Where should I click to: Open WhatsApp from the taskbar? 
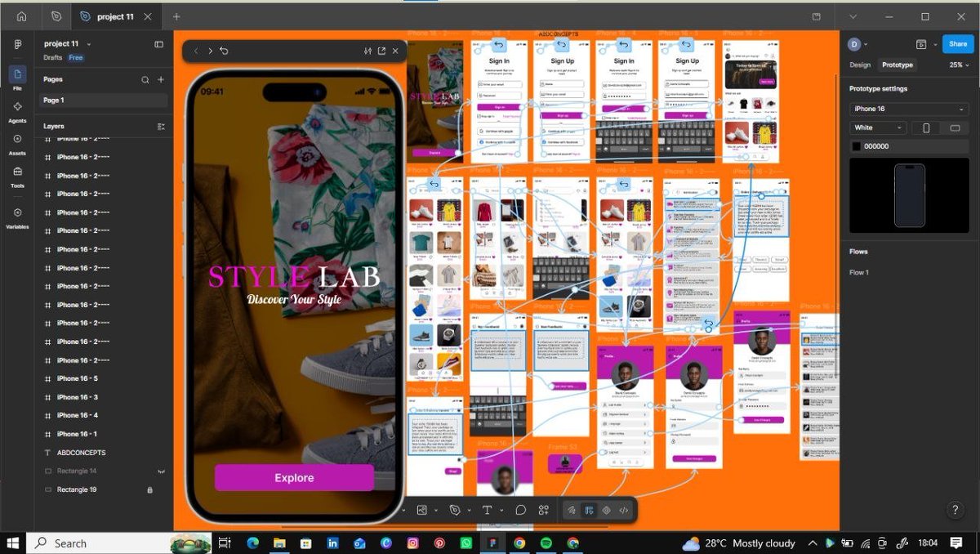click(465, 543)
